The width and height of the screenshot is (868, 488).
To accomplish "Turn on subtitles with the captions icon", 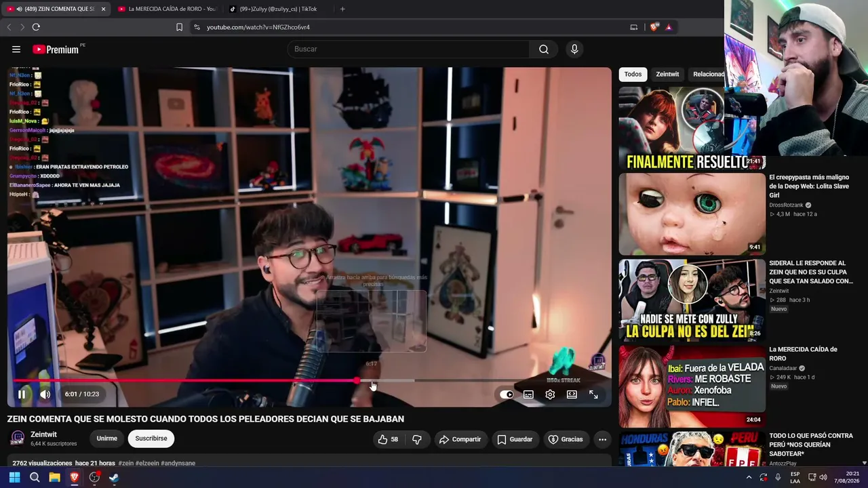I will pyautogui.click(x=528, y=394).
